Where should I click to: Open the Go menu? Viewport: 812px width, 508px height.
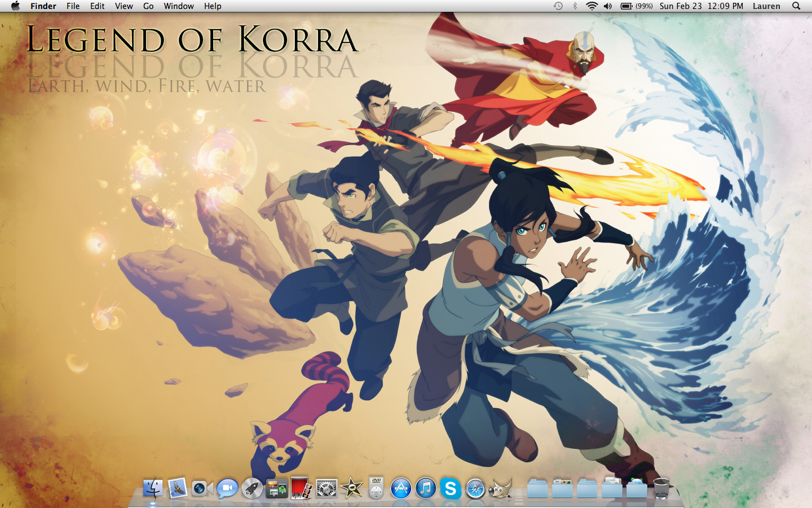click(x=148, y=6)
